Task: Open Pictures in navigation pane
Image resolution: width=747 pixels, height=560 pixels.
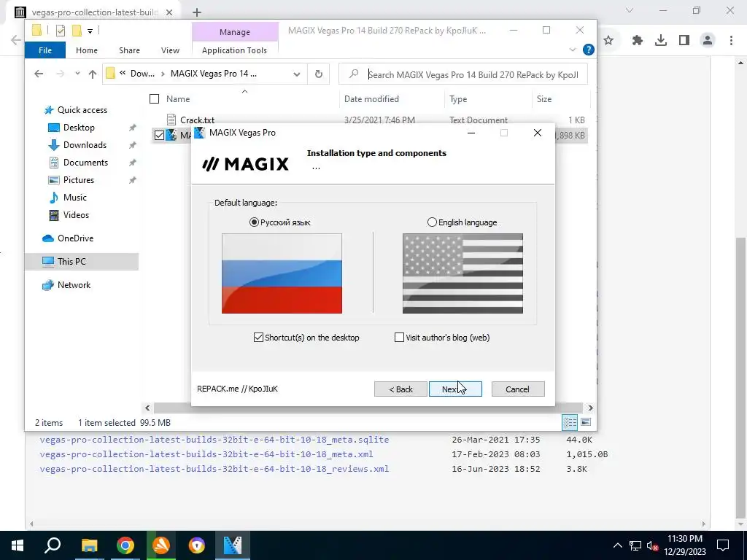Action: (79, 180)
